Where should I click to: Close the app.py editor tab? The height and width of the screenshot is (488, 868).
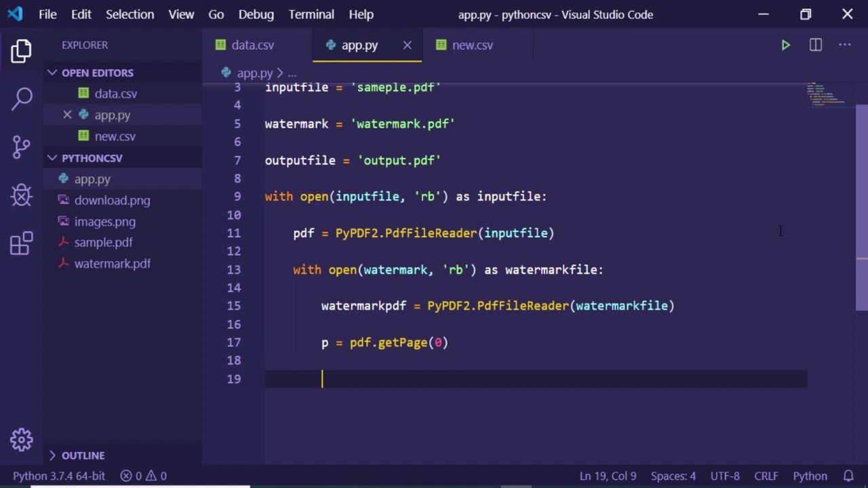pos(407,45)
